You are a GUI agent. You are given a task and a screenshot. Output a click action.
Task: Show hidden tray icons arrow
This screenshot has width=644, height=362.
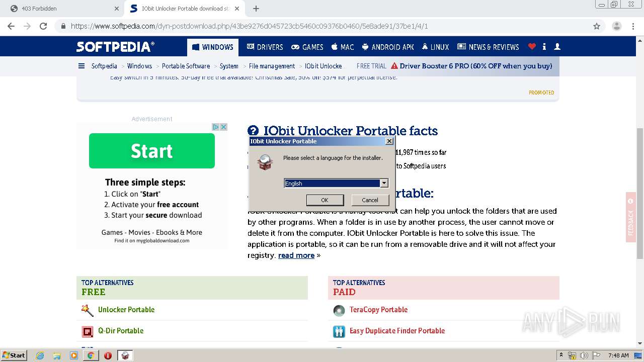(561, 355)
